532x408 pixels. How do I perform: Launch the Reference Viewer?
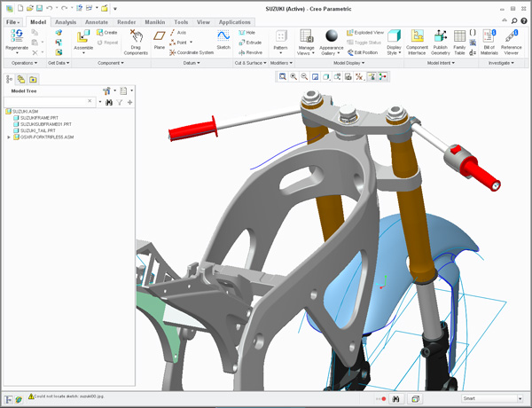pos(512,36)
